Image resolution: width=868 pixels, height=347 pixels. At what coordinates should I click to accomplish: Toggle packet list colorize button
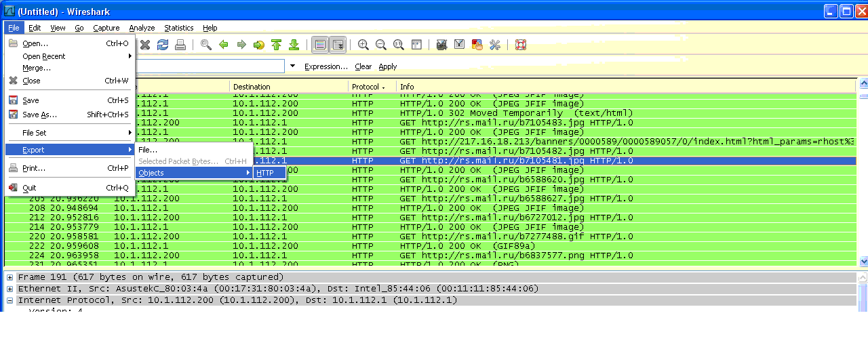pyautogui.click(x=320, y=45)
